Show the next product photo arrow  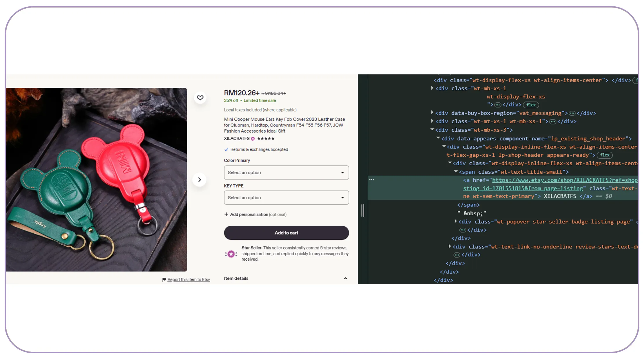coord(199,179)
